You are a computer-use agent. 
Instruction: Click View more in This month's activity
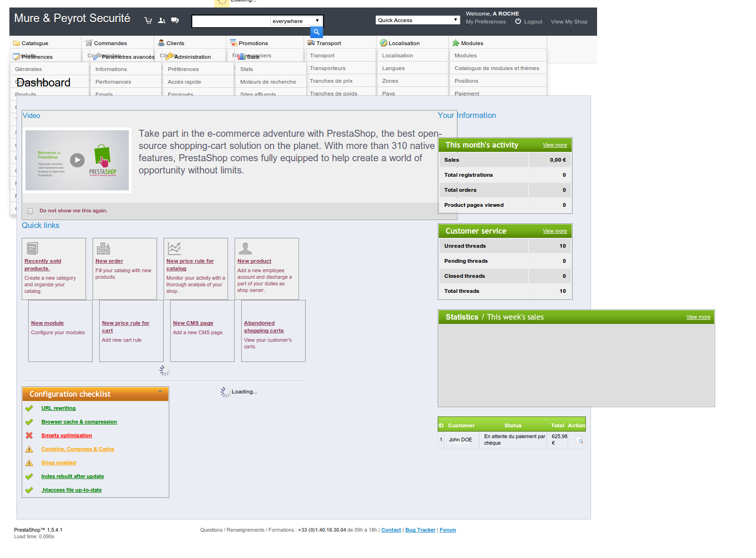pyautogui.click(x=555, y=145)
